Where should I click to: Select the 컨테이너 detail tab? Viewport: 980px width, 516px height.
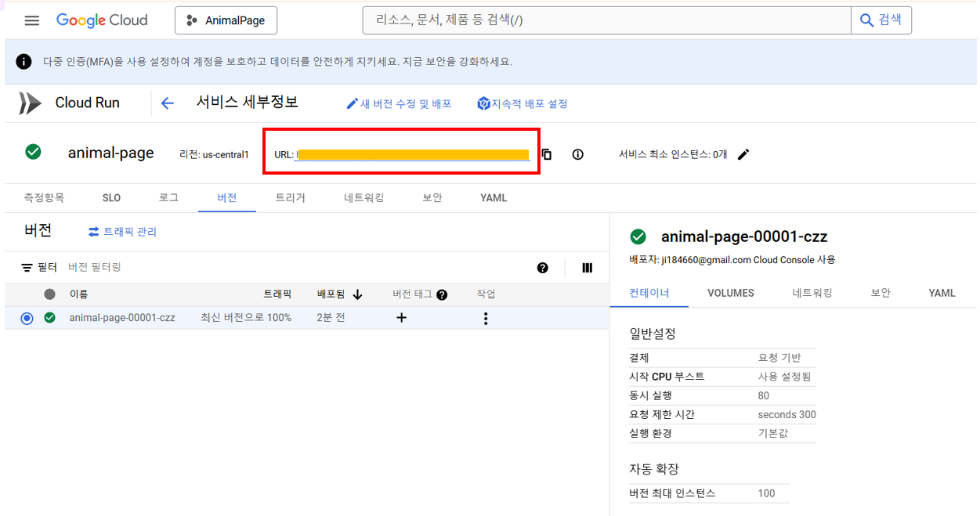click(649, 293)
